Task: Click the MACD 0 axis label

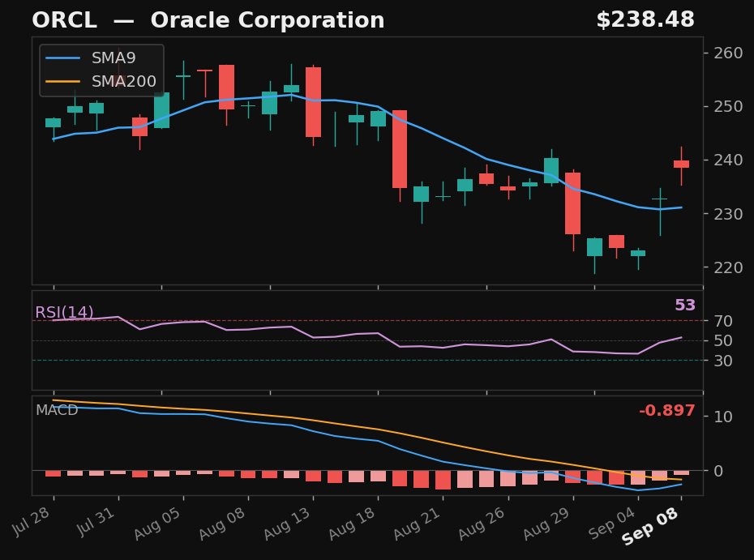Action: (x=718, y=471)
